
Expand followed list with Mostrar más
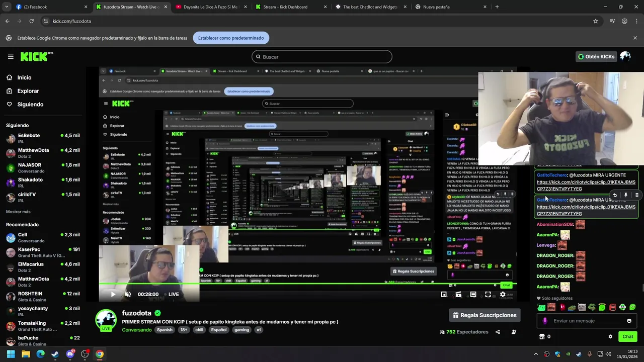[18, 212]
